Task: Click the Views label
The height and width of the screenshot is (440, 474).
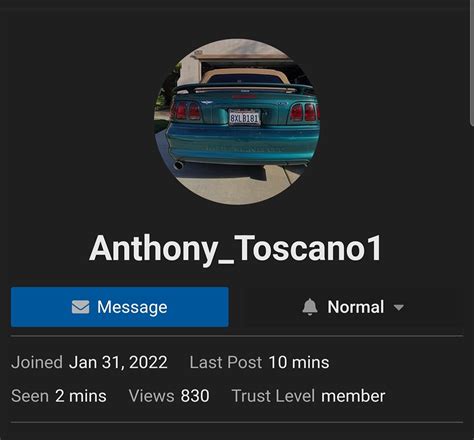Action: pyautogui.click(x=152, y=396)
